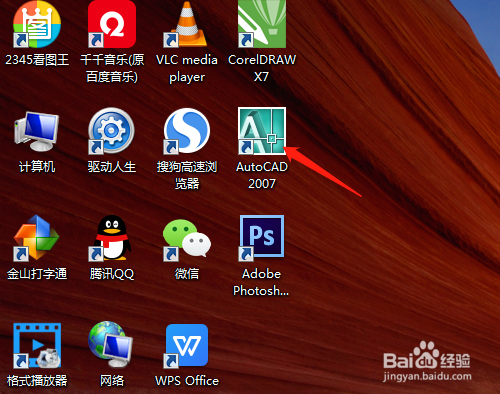Image resolution: width=500 pixels, height=394 pixels.
Task: Launch the WPS Office shortcut
Action: [187, 345]
